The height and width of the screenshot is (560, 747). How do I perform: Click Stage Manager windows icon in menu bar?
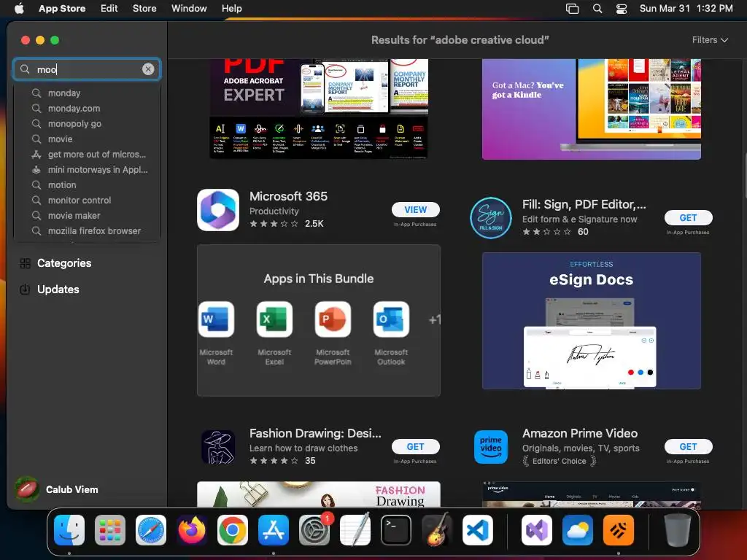(572, 9)
